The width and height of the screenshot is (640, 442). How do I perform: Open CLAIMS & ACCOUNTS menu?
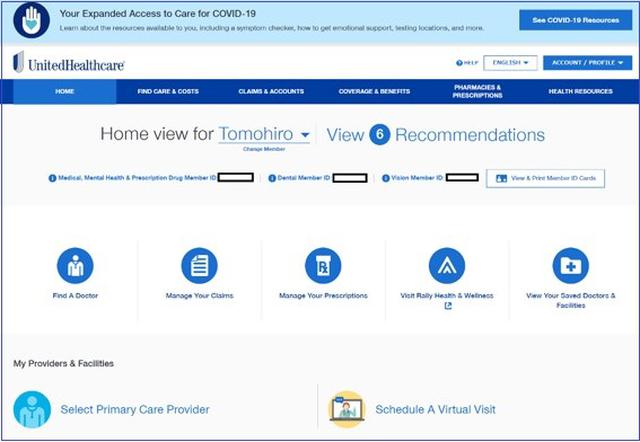pyautogui.click(x=271, y=91)
